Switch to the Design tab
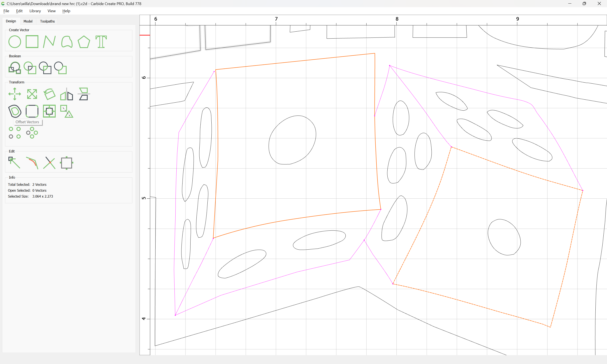The height and width of the screenshot is (364, 607). click(x=11, y=21)
